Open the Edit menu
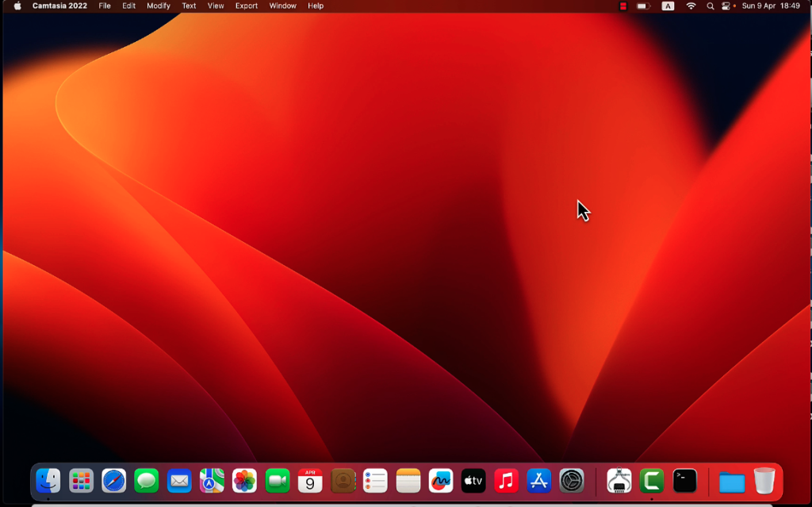Screen dimensions: 812x507 (129, 6)
